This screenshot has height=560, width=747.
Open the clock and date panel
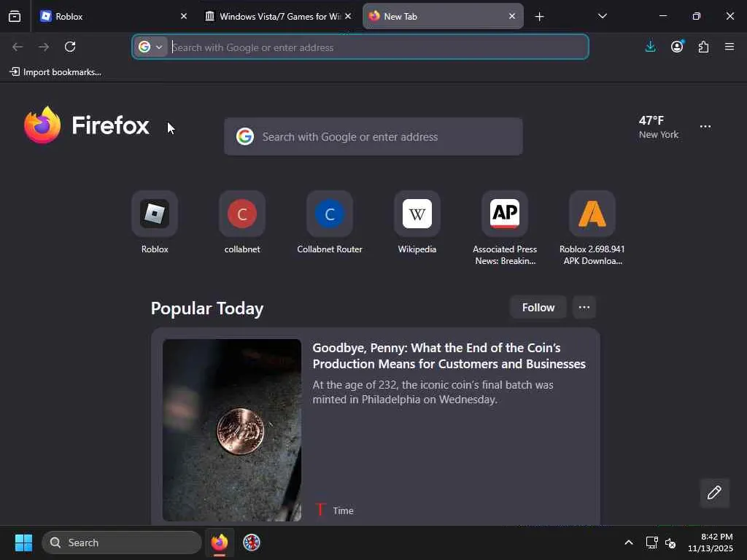(x=711, y=542)
